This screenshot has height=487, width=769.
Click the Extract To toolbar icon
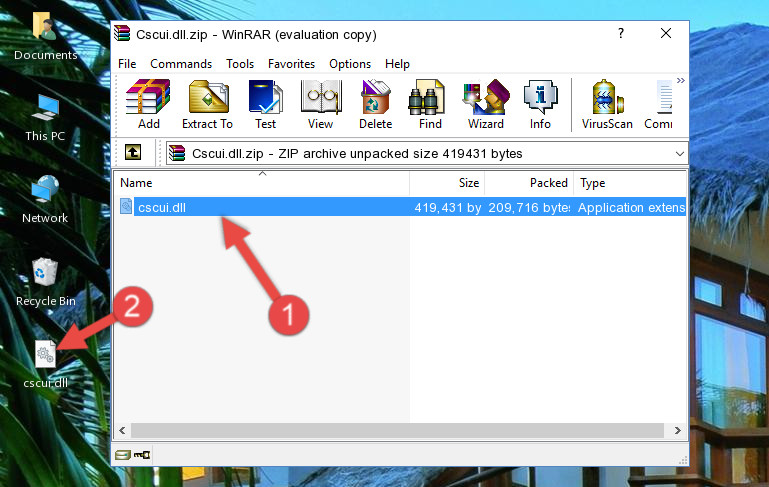[207, 104]
